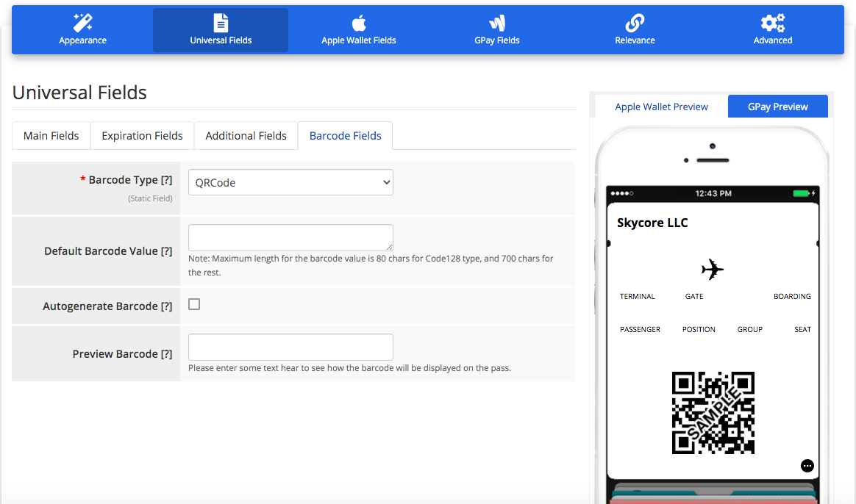Viewport: 856px width, 504px height.
Task: Click the GROUP label on the pass
Action: [x=749, y=329]
